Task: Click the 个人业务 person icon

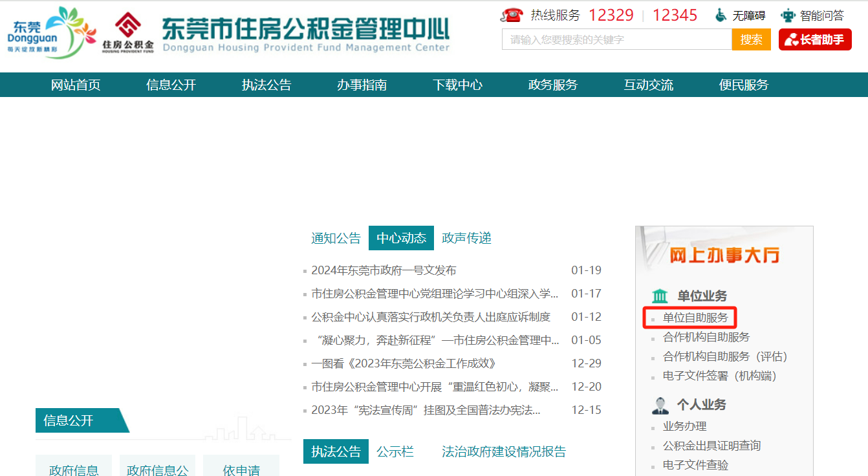Action: (x=660, y=405)
